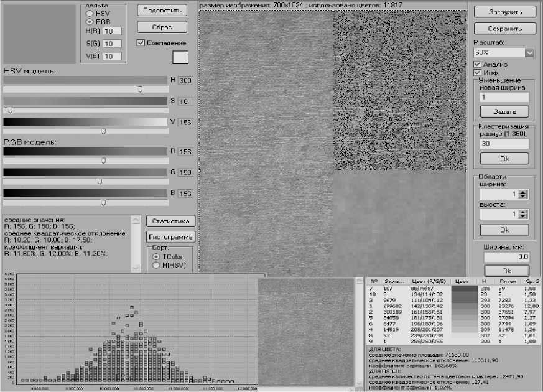The width and height of the screenshot is (543, 392).
Task: Sort table by the № column header
Action: [x=373, y=281]
